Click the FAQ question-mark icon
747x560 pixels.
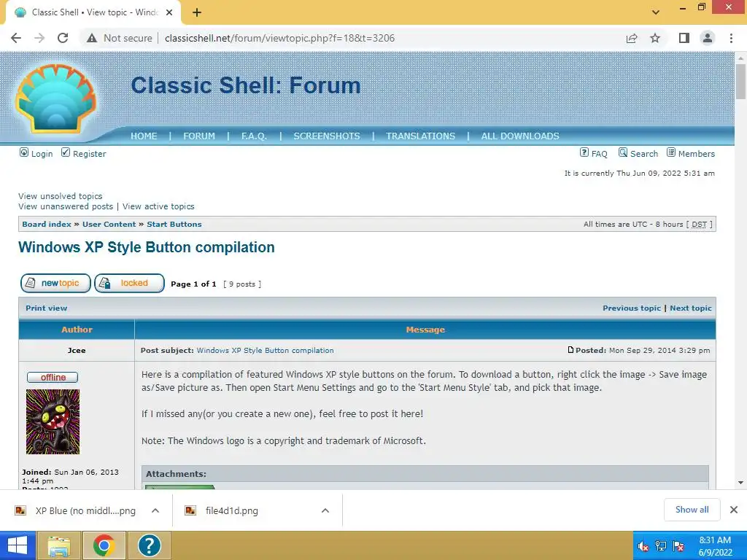pos(584,152)
